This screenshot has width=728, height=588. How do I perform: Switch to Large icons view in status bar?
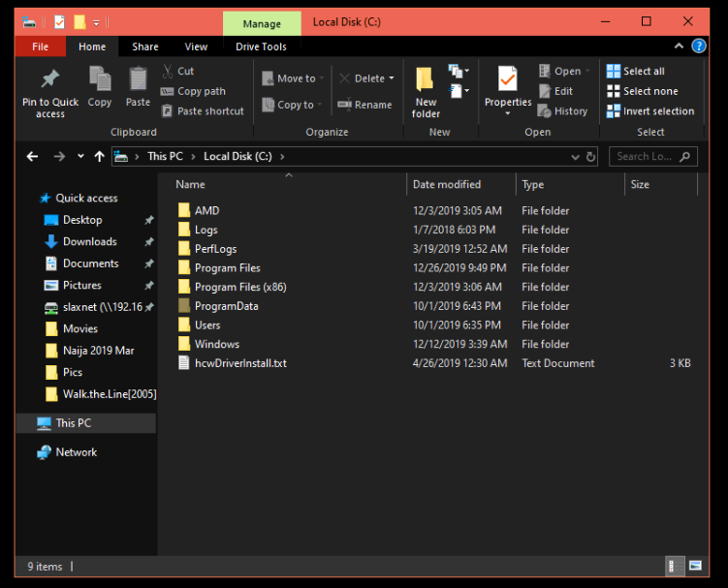[695, 566]
